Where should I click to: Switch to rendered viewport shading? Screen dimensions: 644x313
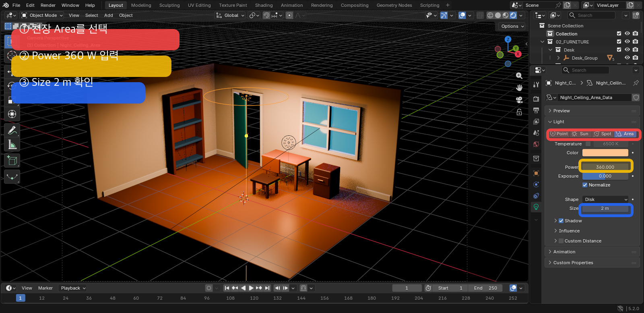[x=513, y=15]
